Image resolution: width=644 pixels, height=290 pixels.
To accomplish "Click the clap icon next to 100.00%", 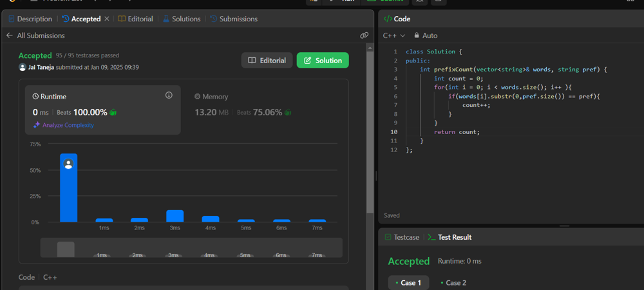I will point(113,112).
